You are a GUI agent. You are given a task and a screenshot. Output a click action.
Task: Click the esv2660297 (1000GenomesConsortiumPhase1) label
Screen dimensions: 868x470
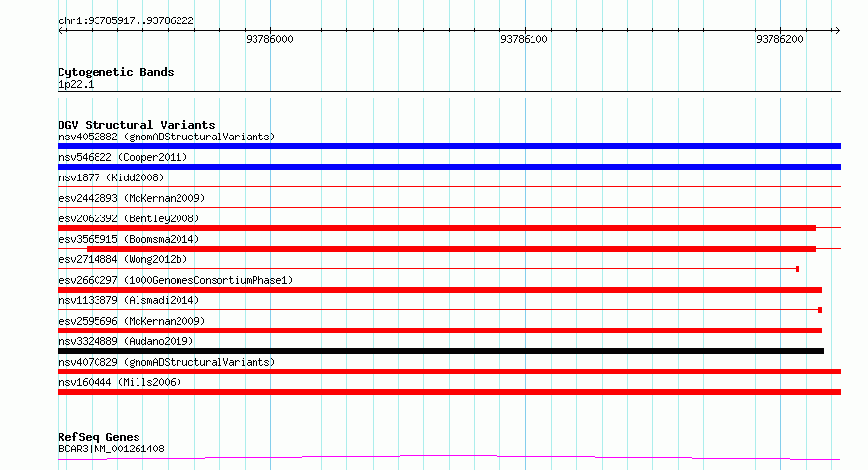176,280
